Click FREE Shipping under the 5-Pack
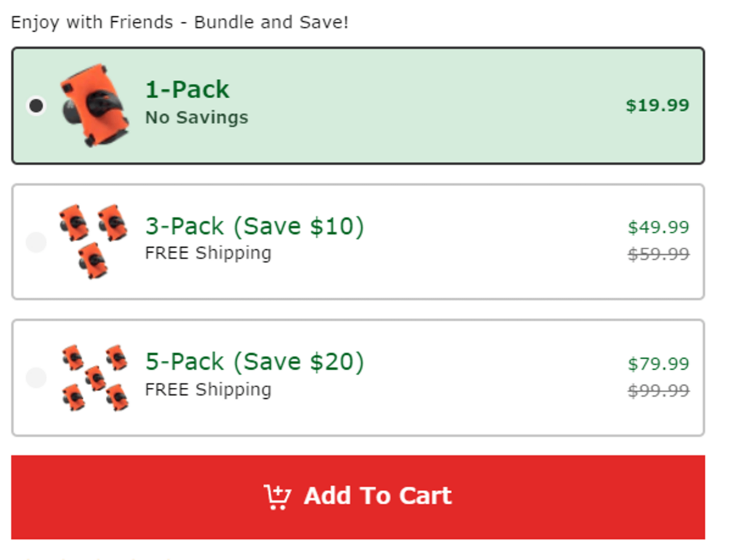This screenshot has width=744, height=560. [x=208, y=389]
